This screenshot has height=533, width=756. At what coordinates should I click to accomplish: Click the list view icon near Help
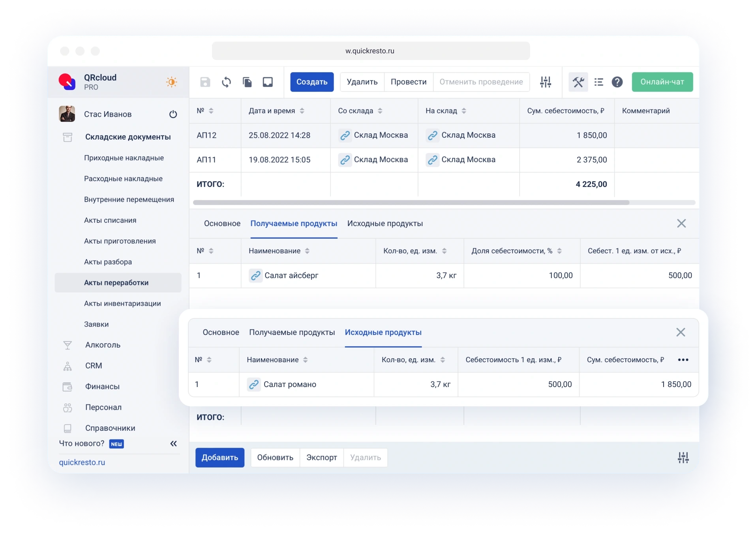click(x=599, y=82)
